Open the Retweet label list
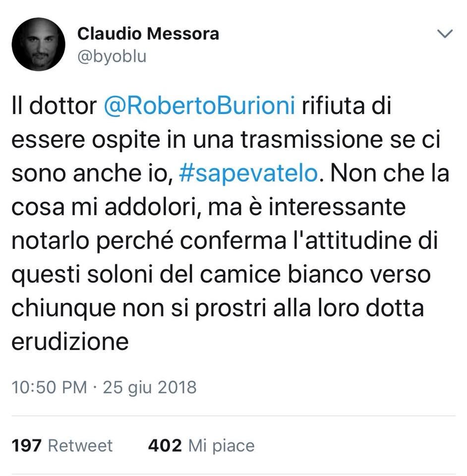 click(x=80, y=446)
